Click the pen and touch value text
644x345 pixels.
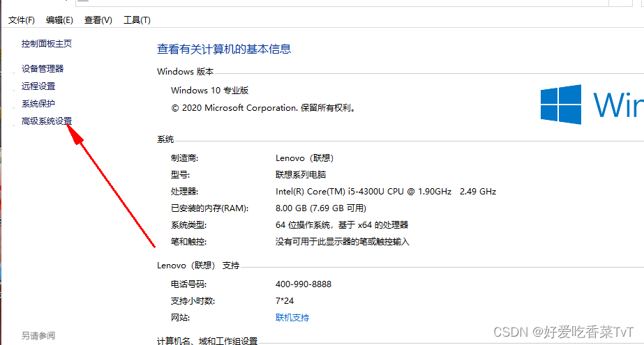(x=343, y=242)
